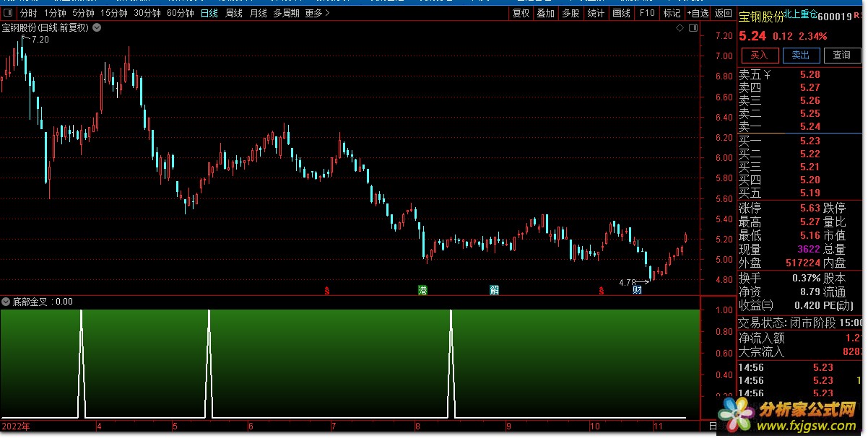
Task: Select the 30分钟 period tab
Action: [x=147, y=13]
